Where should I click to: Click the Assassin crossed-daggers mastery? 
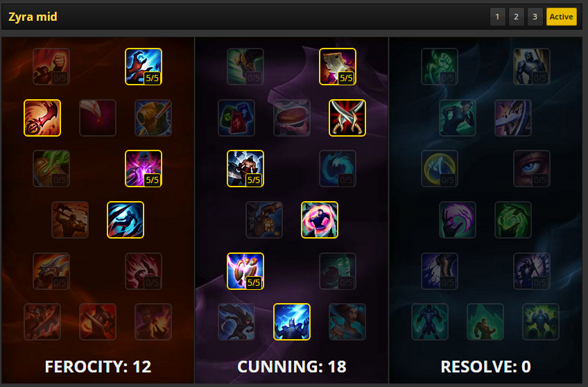(347, 118)
